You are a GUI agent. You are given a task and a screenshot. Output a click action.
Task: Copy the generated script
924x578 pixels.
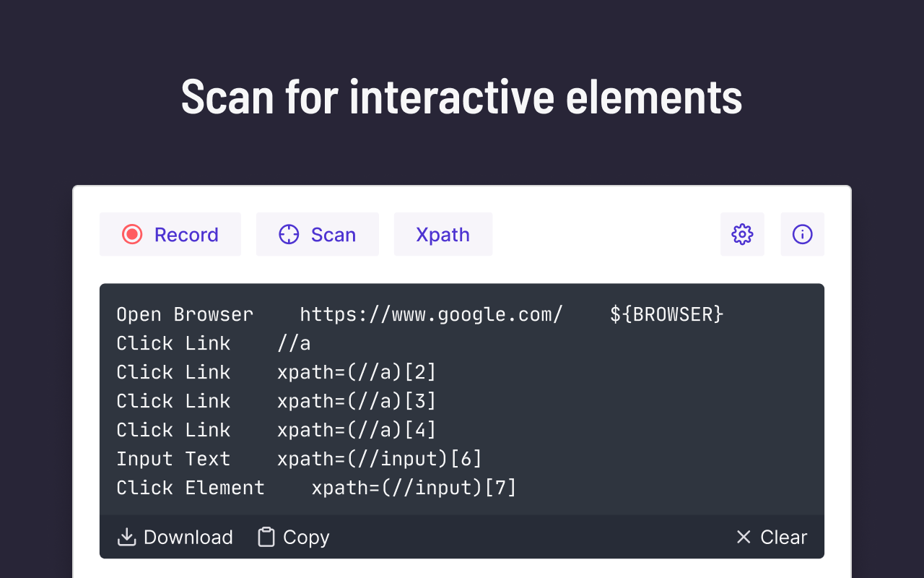[x=292, y=537]
